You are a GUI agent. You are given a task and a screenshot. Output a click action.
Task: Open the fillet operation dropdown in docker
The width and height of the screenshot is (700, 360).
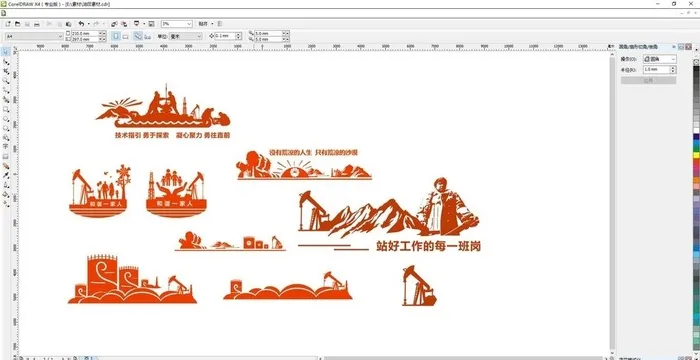(659, 59)
